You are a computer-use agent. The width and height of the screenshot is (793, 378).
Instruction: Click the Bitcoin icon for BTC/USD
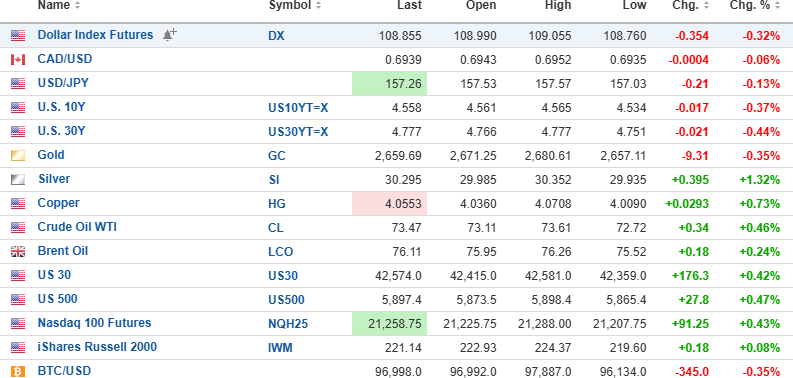pyautogui.click(x=18, y=372)
